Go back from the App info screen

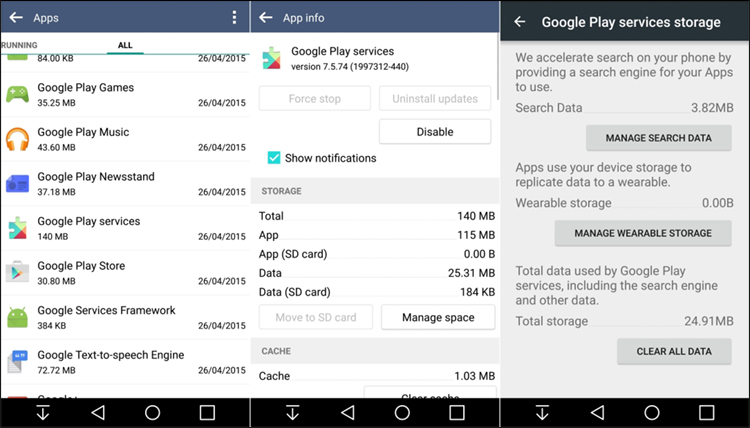tap(267, 18)
